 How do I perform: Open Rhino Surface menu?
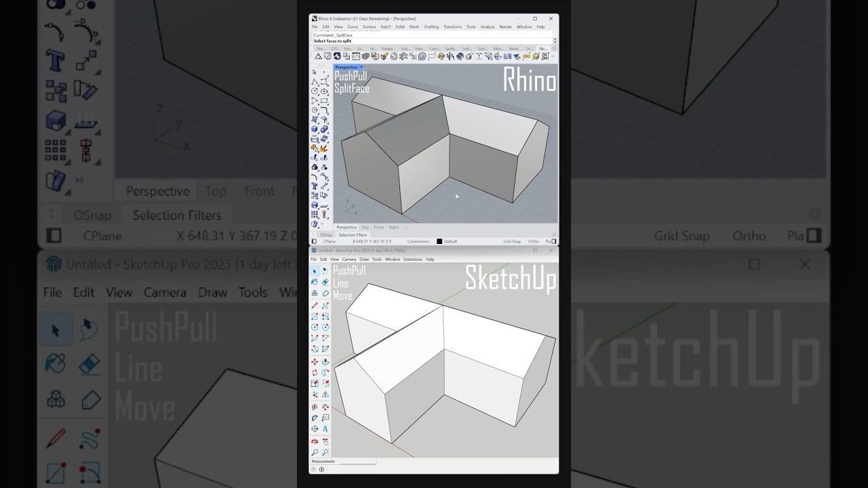[x=369, y=27]
